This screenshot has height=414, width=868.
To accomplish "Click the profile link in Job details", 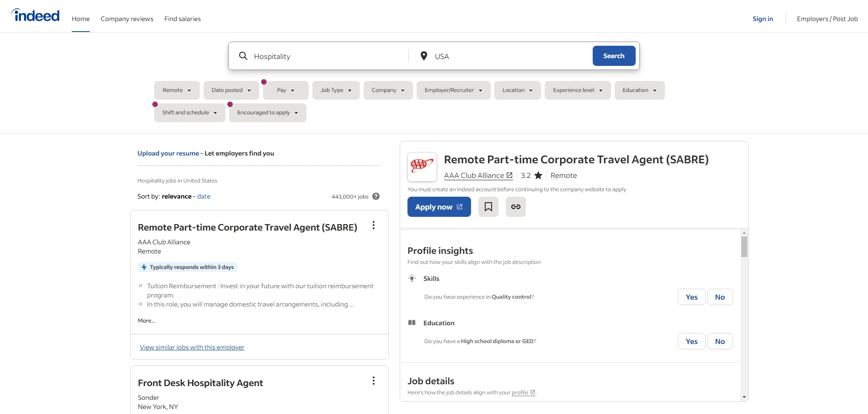I will (523, 392).
